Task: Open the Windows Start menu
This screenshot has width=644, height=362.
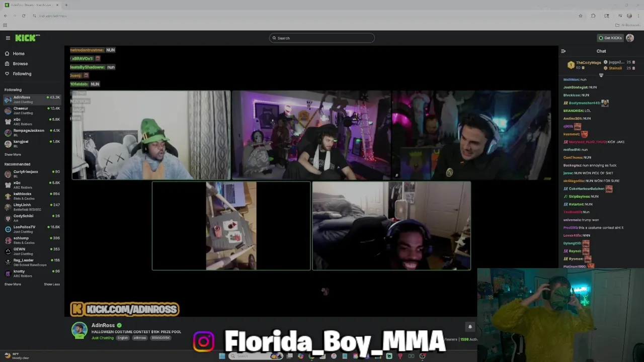Action: pyautogui.click(x=222, y=356)
